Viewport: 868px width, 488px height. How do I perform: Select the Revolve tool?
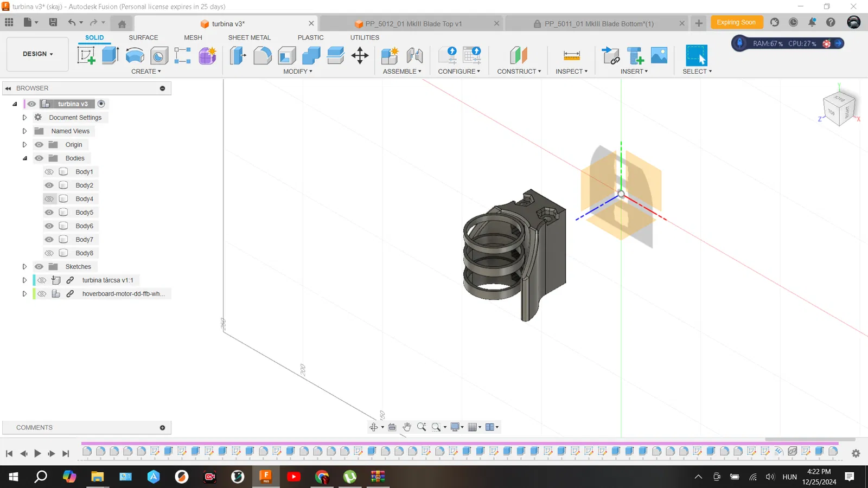[x=135, y=55]
